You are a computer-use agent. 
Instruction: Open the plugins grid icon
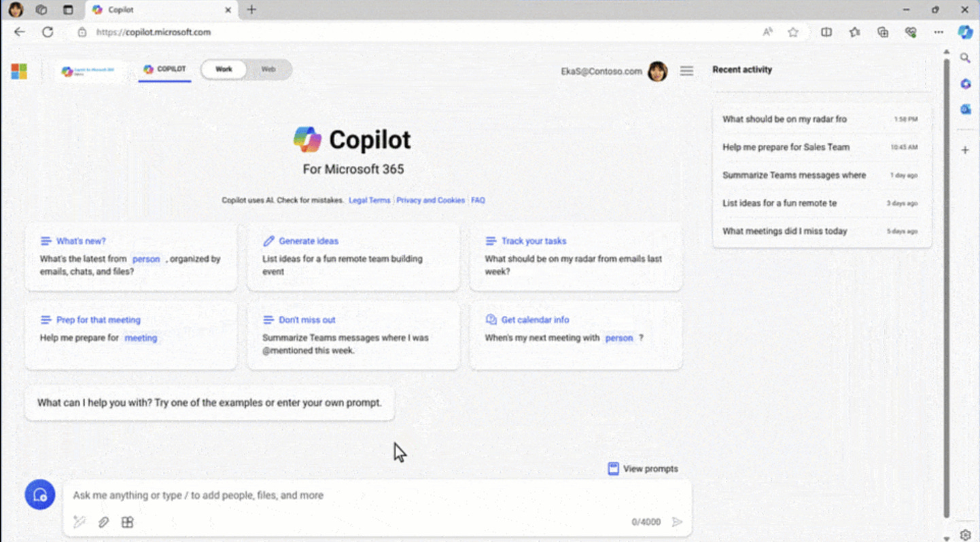coord(127,522)
